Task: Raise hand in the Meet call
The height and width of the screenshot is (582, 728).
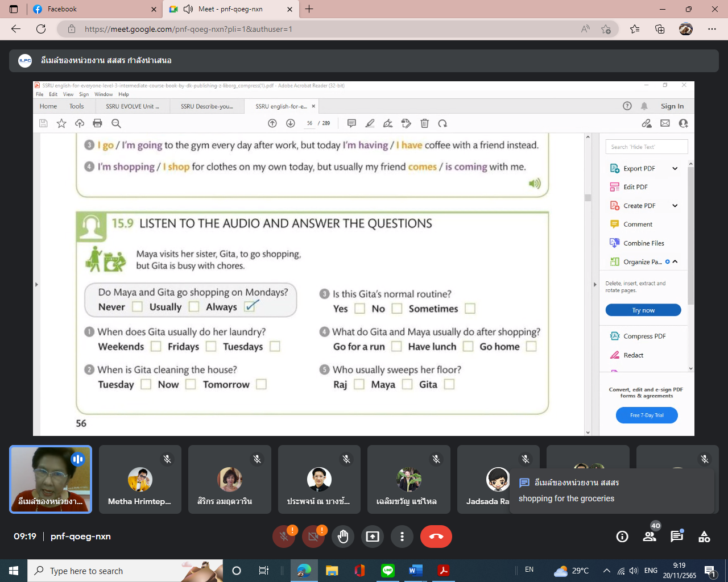Action: click(x=343, y=537)
